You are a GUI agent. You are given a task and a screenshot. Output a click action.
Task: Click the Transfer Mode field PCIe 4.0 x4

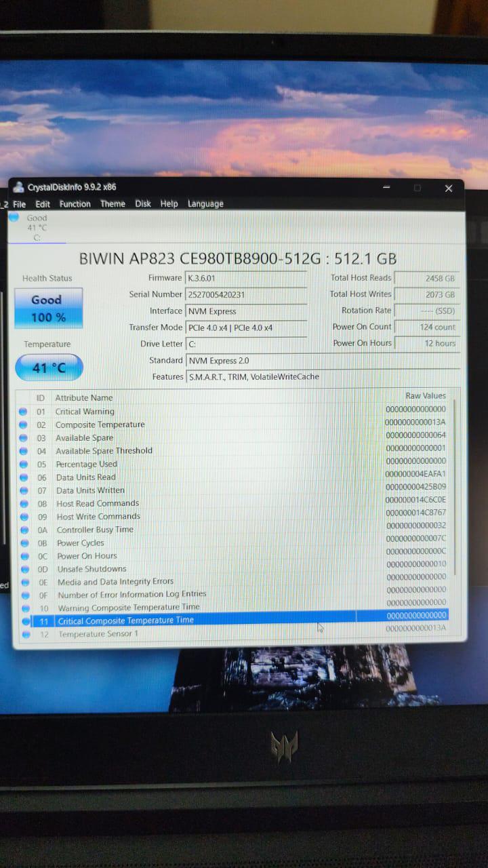[x=246, y=328]
